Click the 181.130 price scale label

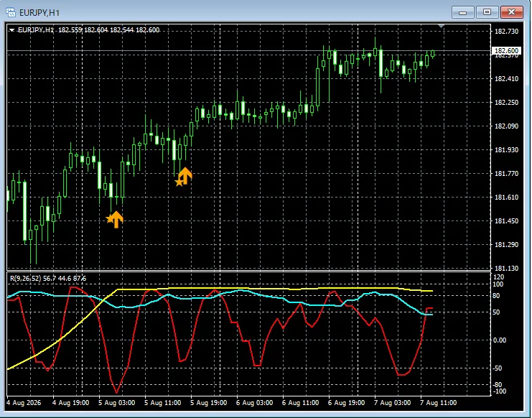pos(507,269)
